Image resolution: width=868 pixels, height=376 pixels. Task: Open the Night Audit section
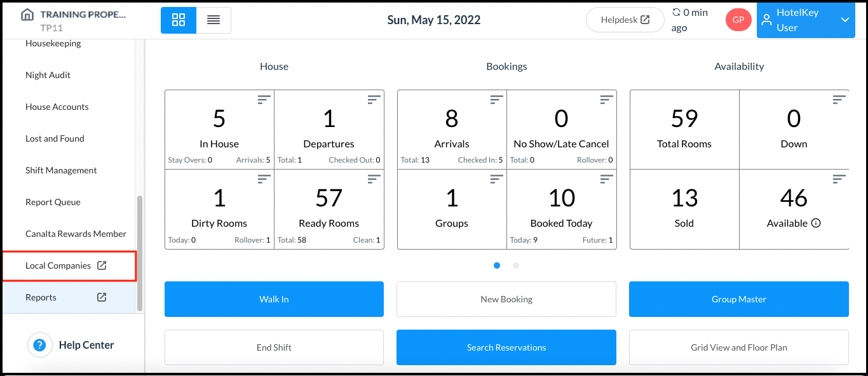pyautogui.click(x=48, y=74)
